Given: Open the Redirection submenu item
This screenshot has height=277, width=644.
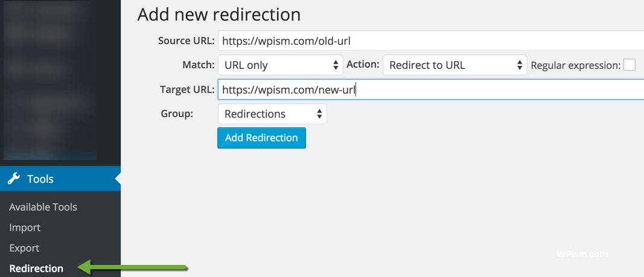Looking at the screenshot, I should pyautogui.click(x=36, y=269).
